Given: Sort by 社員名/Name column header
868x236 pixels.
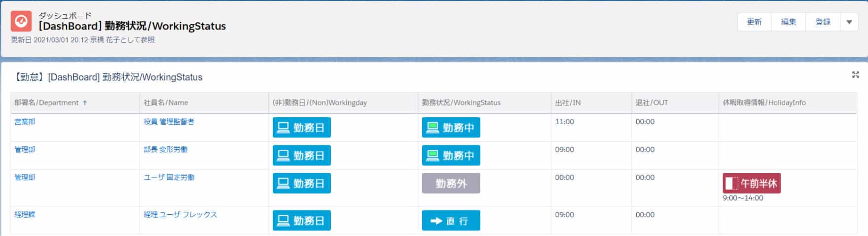Looking at the screenshot, I should 166,102.
